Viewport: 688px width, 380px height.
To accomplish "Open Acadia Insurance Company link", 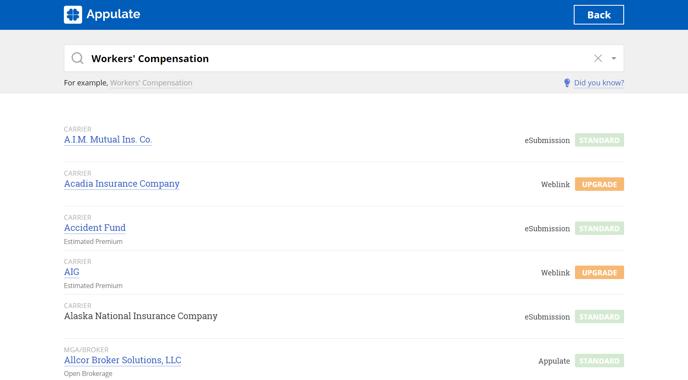I will click(x=122, y=183).
